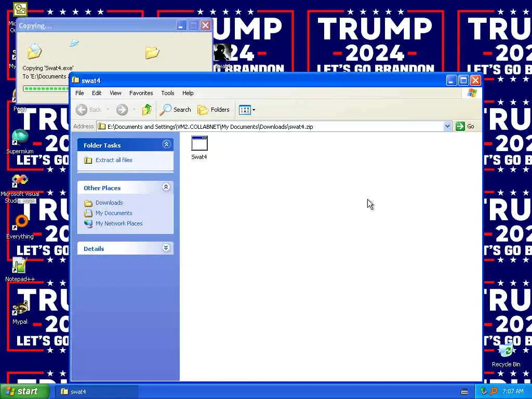Image resolution: width=532 pixels, height=399 pixels.
Task: Click inside the Address path field
Action: pyautogui.click(x=270, y=127)
